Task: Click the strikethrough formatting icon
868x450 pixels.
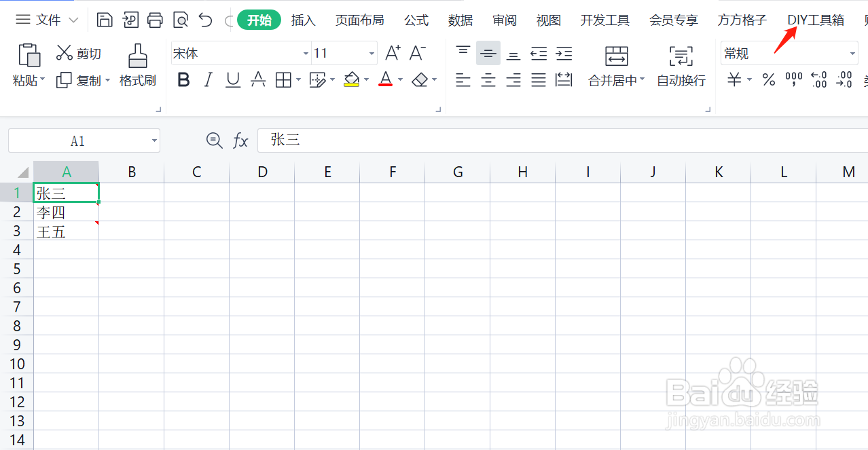Action: [257, 79]
